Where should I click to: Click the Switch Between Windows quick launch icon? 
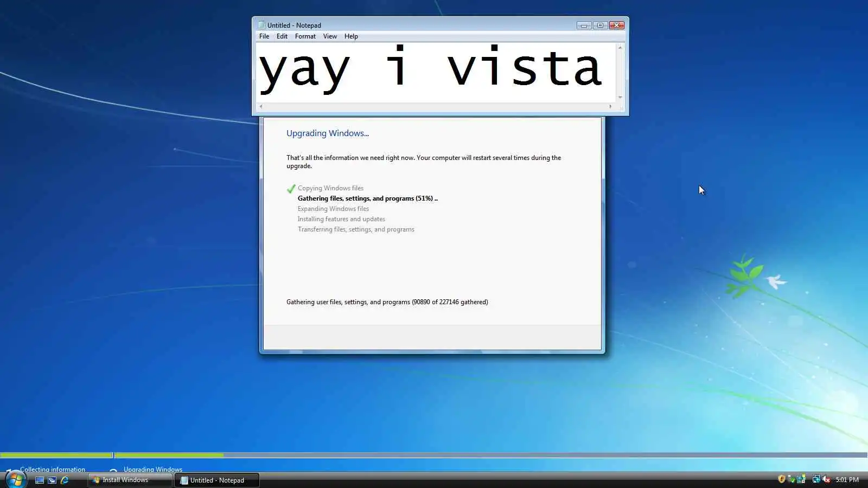[52, 480]
